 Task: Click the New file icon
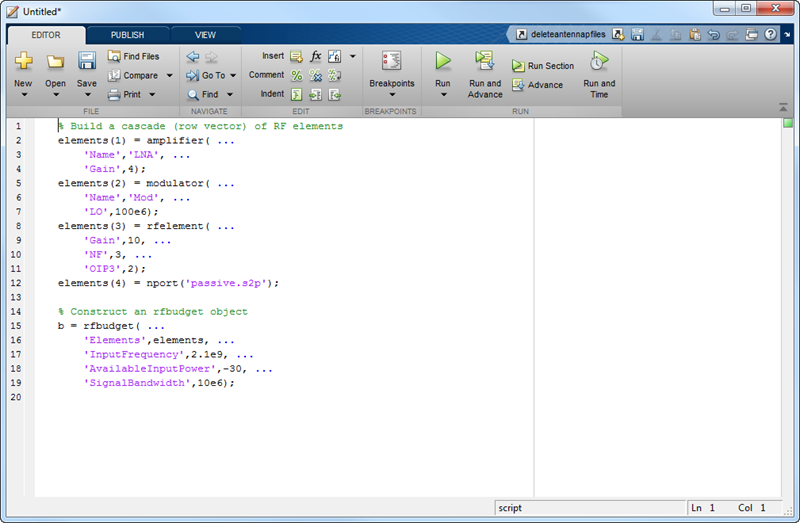click(x=23, y=62)
